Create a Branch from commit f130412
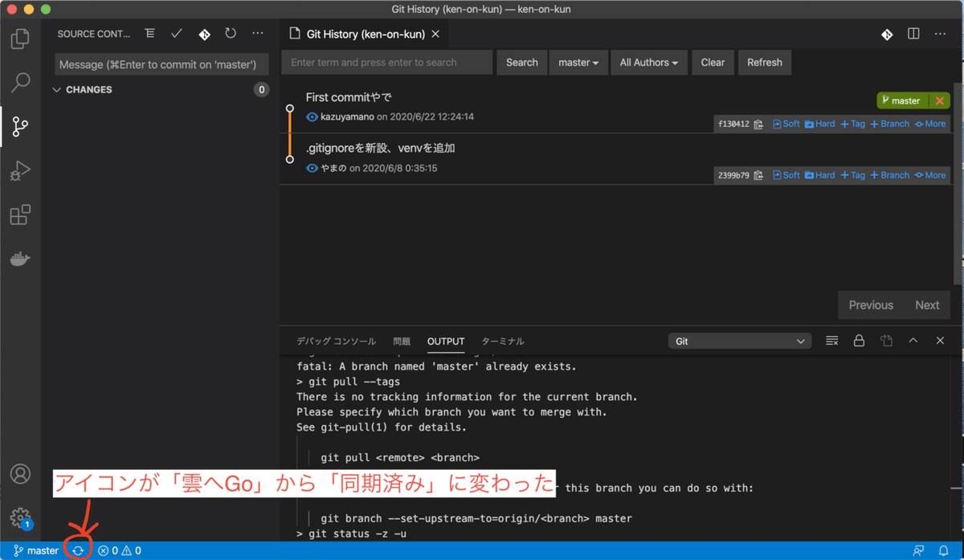This screenshot has width=964, height=560. pos(890,124)
